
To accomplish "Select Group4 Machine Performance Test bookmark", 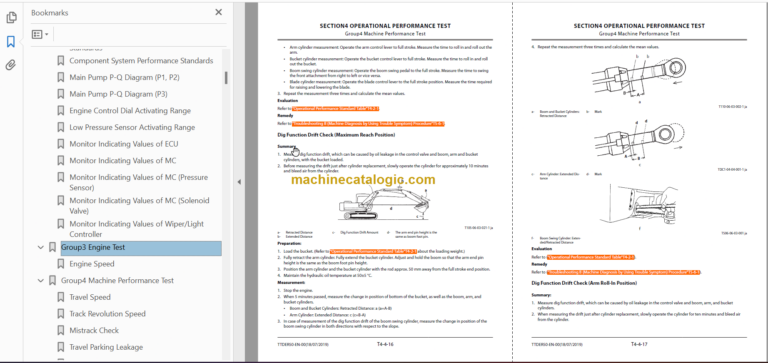I will [118, 281].
